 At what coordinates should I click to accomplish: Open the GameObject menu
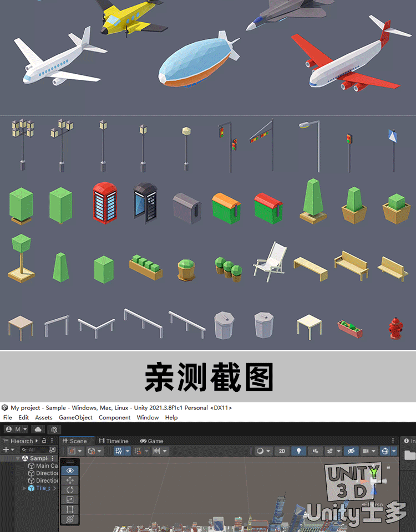75,417
